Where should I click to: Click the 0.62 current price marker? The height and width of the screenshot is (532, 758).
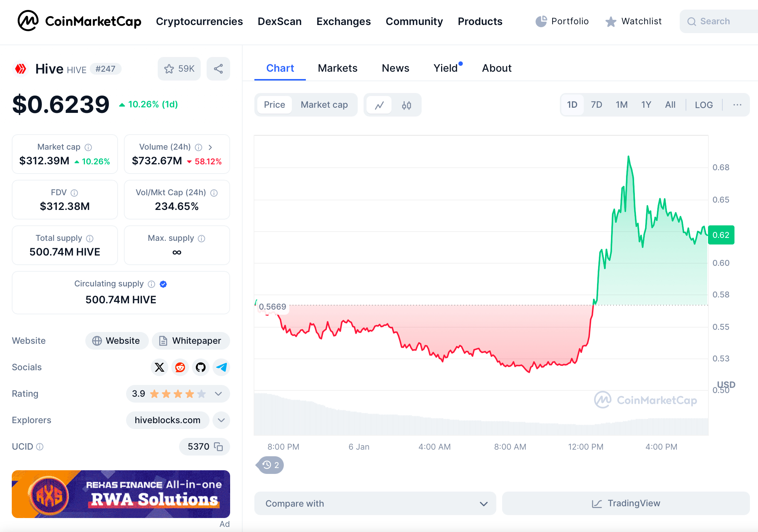721,235
